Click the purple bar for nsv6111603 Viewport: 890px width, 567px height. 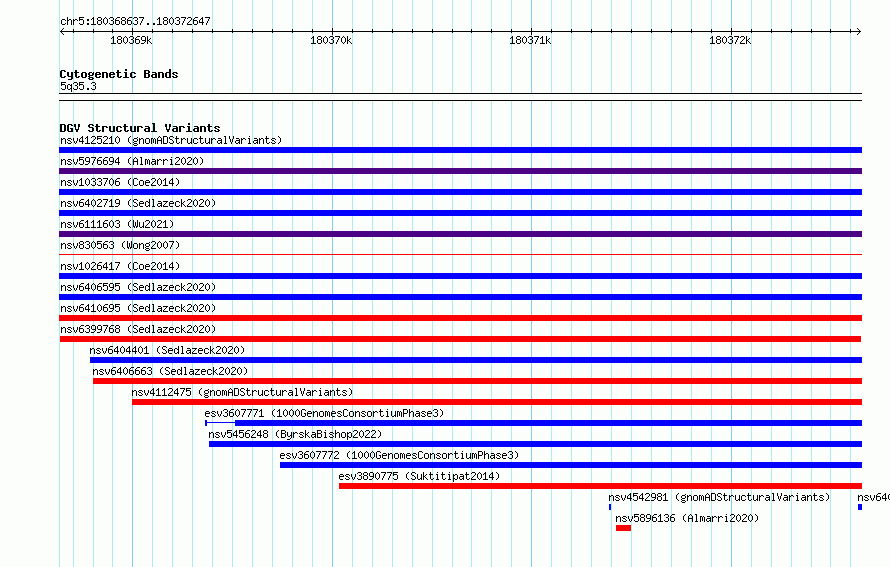(x=460, y=234)
